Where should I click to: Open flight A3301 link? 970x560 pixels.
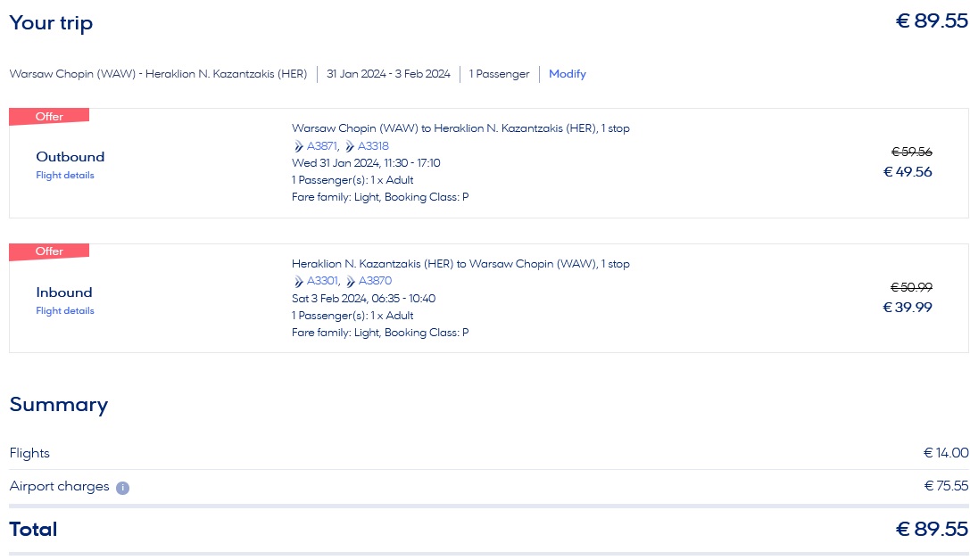point(323,281)
